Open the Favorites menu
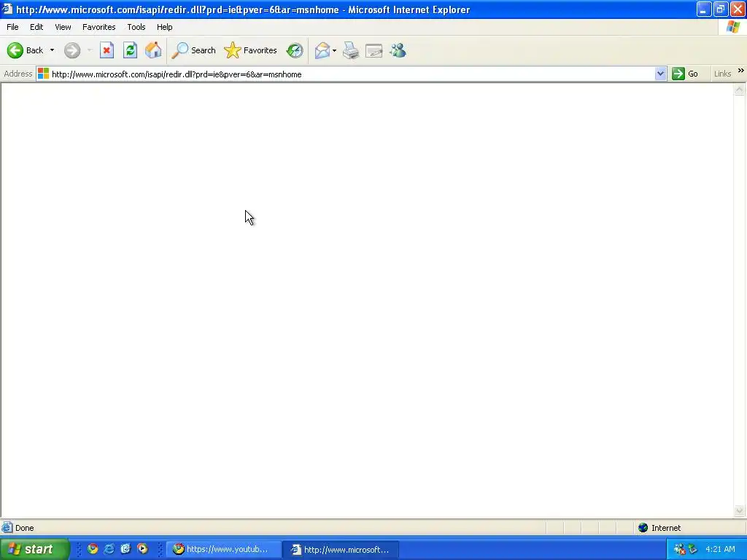The width and height of the screenshot is (747, 560). click(x=99, y=27)
